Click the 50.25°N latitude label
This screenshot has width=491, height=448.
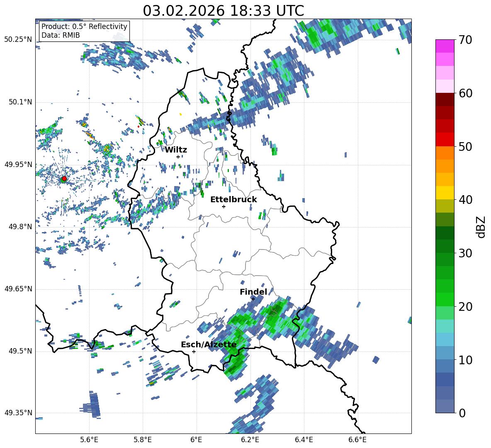(x=18, y=39)
